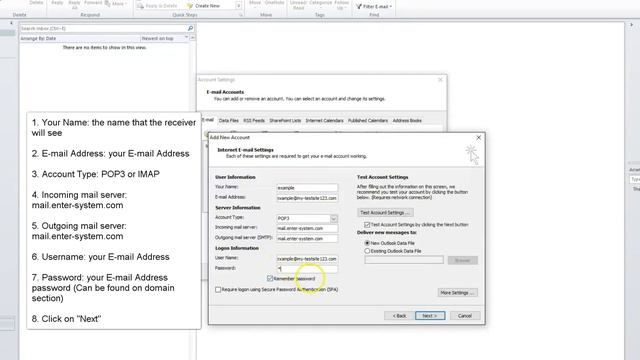The width and height of the screenshot is (640, 360).
Task: Click the Incoming mail server field
Action: (x=307, y=228)
